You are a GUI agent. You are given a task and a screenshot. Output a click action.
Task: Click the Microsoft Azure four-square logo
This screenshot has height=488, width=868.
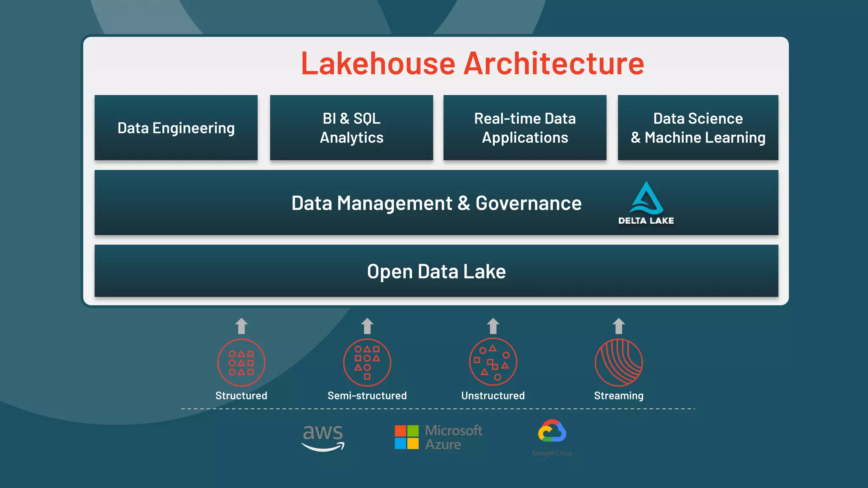point(406,437)
